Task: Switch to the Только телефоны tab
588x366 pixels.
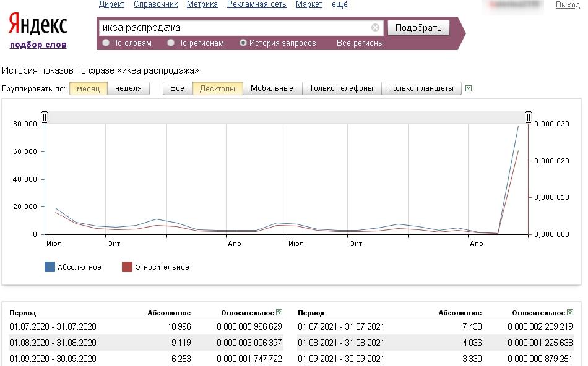Action: [341, 88]
